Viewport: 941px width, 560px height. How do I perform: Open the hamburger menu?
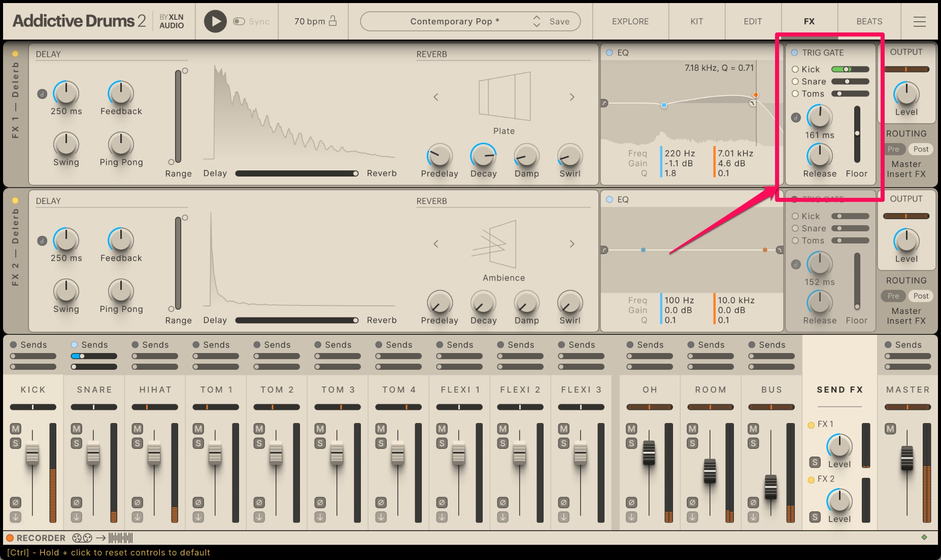[920, 21]
